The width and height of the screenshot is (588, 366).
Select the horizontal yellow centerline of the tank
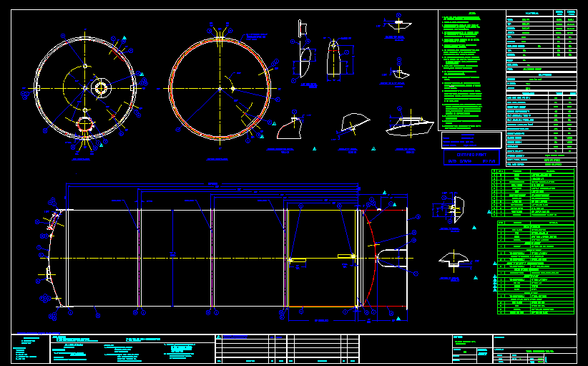click(215, 258)
